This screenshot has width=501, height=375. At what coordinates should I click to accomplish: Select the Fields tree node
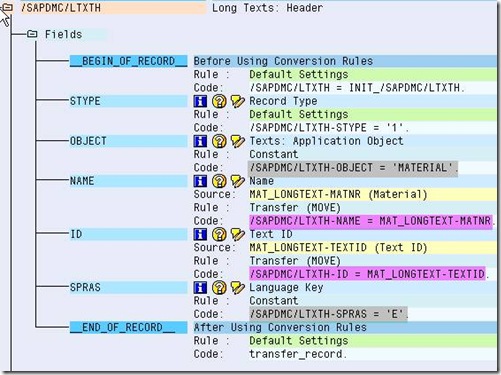63,34
